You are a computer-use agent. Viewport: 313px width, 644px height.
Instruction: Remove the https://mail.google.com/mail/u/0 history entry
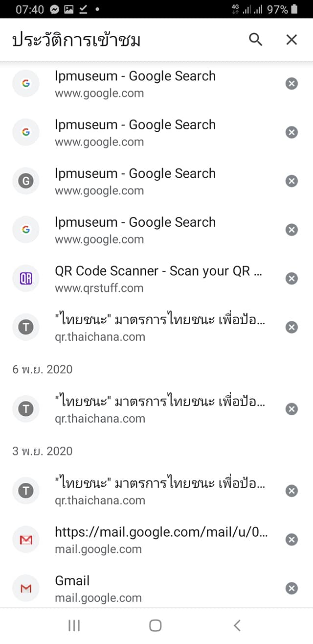coord(291,540)
